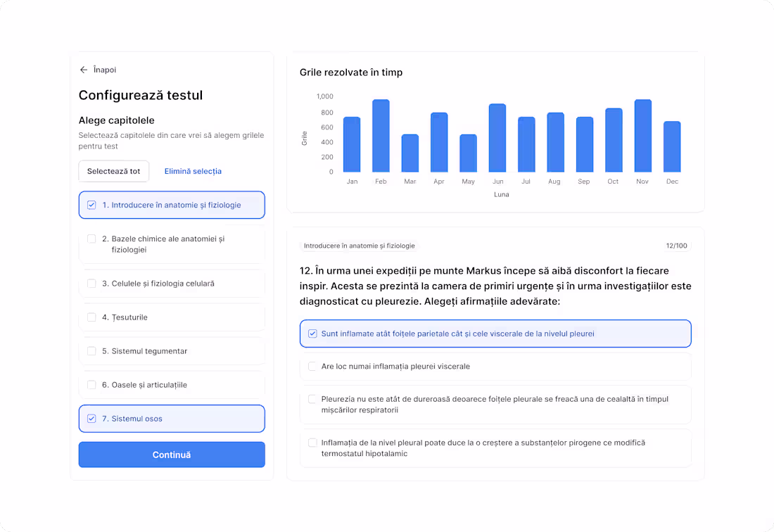Click the Înapoi back link text

click(105, 70)
